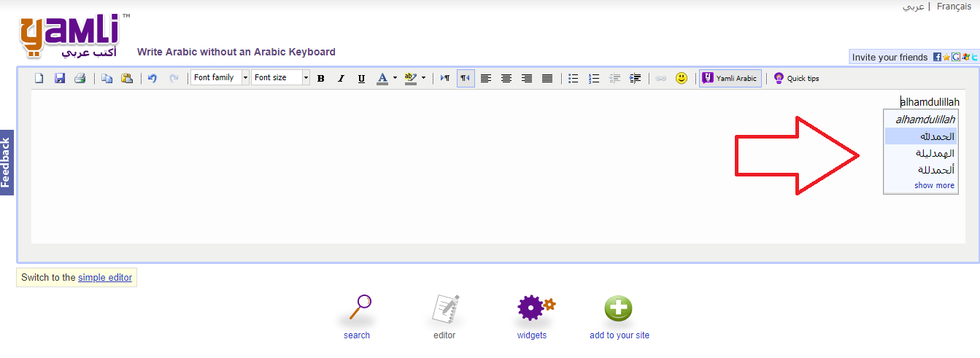Viewport: 980px width, 358px height.
Task: Paste from the clipboard
Action: 127,78
